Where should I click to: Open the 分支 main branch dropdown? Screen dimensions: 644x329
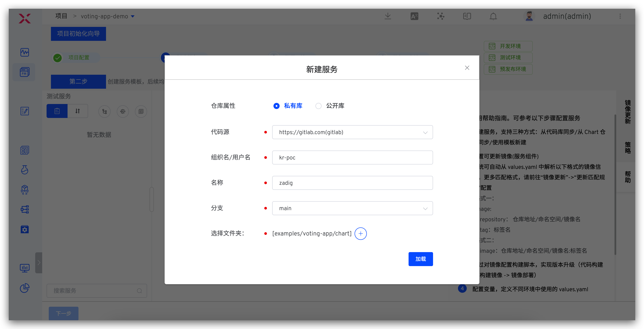(352, 208)
